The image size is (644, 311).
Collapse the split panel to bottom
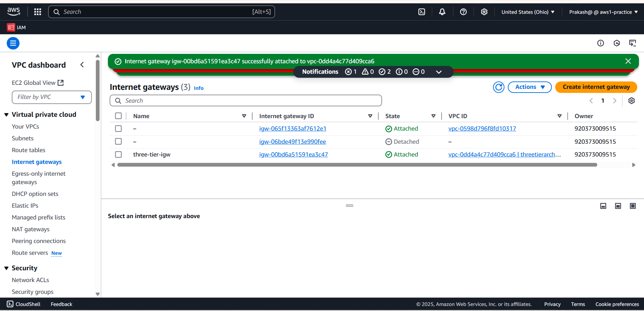[x=603, y=206]
